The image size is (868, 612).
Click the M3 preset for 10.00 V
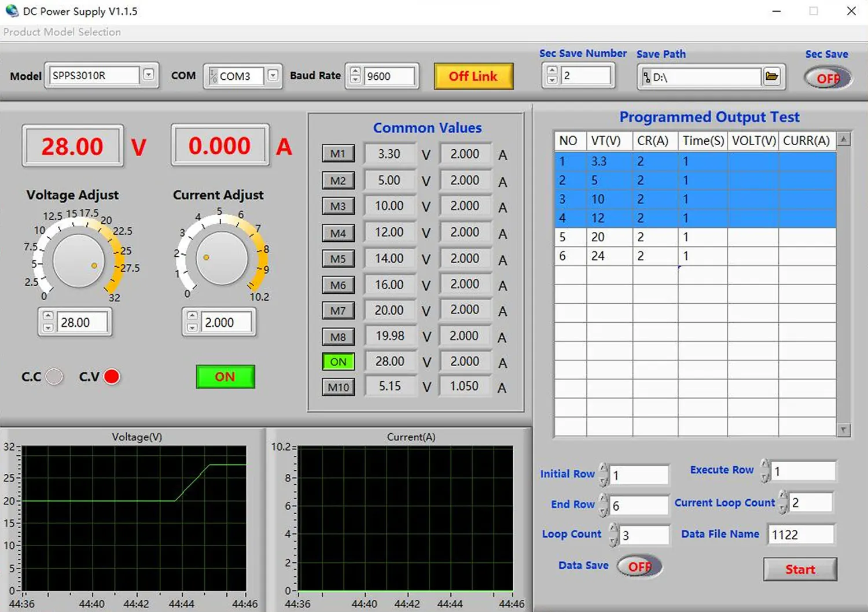click(338, 207)
